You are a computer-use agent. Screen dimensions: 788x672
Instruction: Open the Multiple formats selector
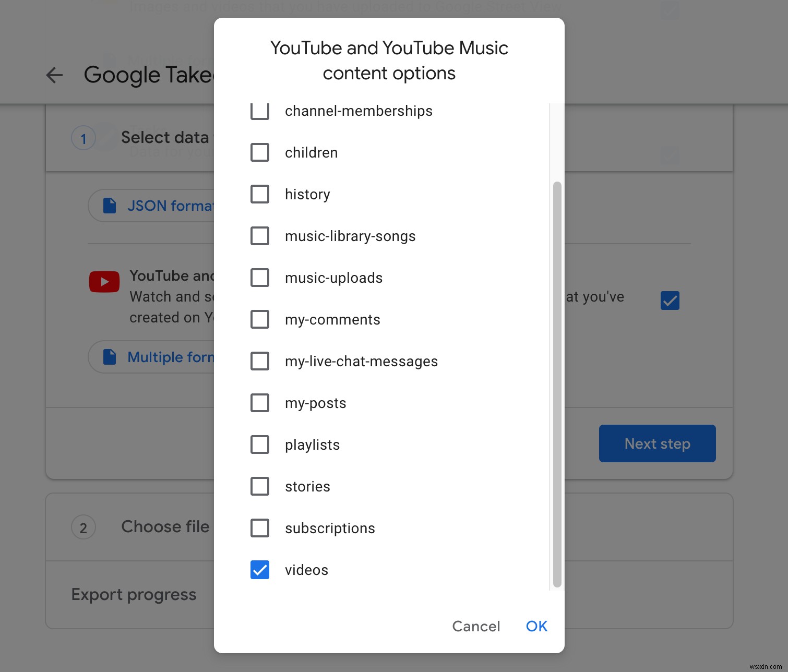167,357
